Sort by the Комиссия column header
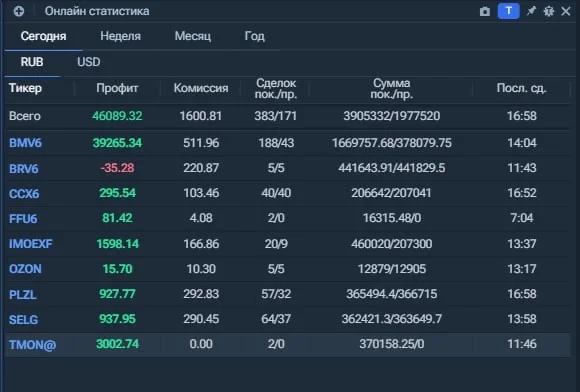The image size is (580, 392). click(x=201, y=88)
